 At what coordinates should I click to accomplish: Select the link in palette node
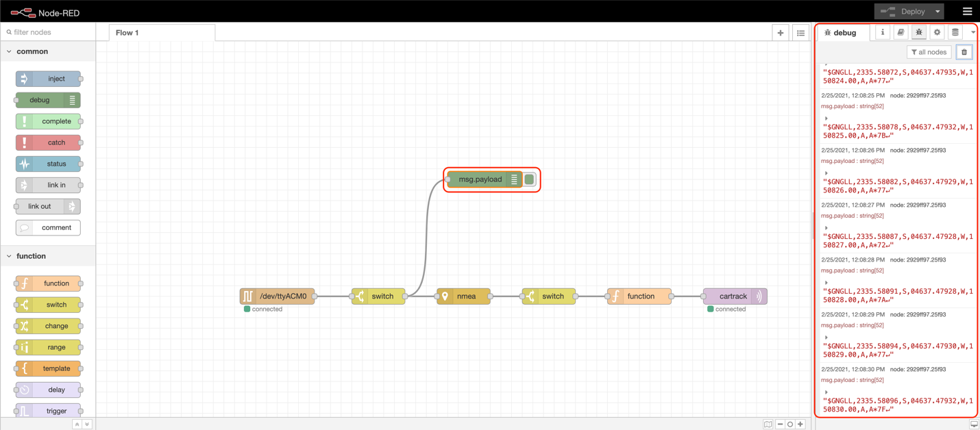point(48,185)
